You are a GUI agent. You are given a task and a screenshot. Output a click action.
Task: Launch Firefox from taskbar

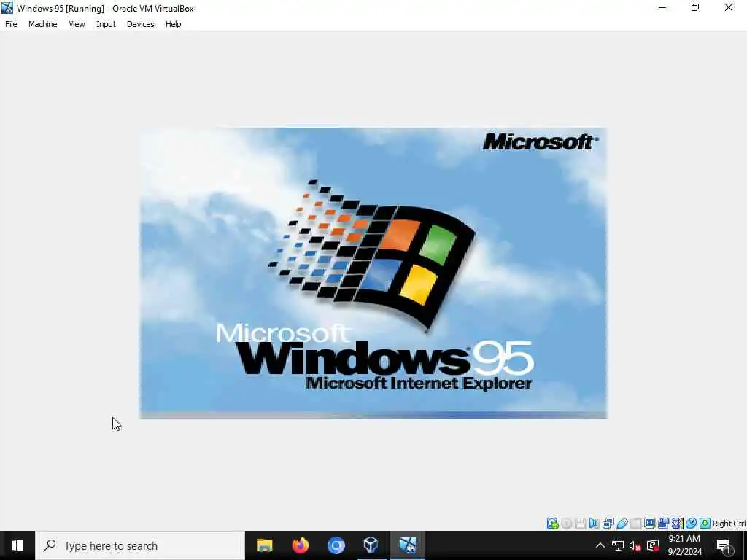pyautogui.click(x=300, y=545)
